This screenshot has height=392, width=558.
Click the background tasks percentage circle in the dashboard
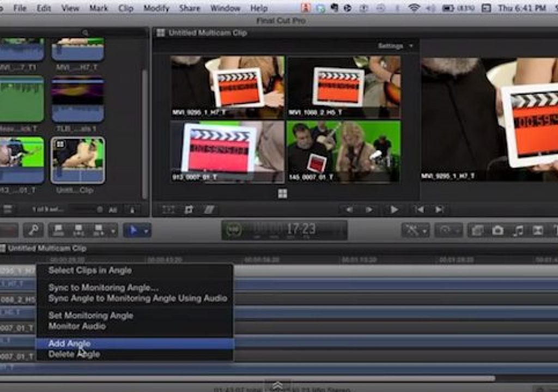click(233, 229)
